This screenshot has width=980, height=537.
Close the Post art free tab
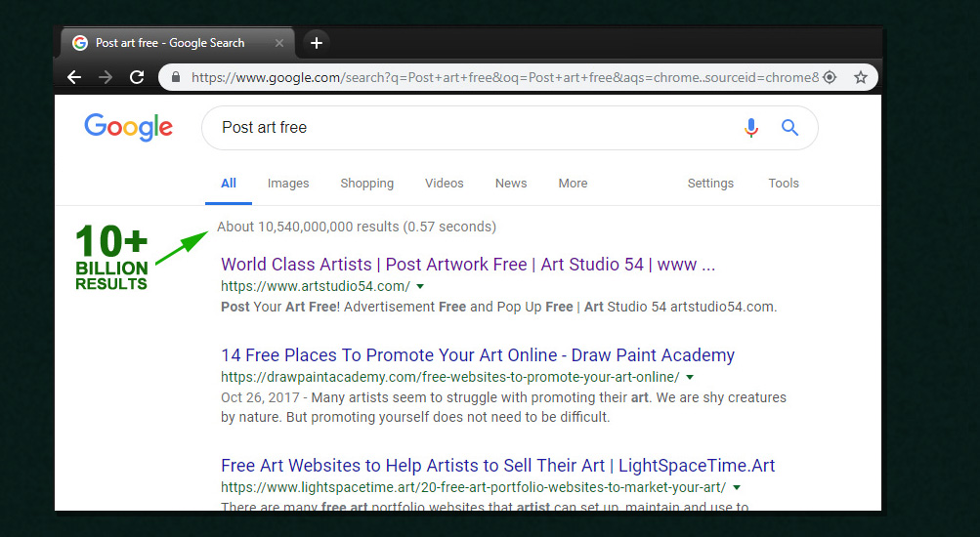(279, 43)
